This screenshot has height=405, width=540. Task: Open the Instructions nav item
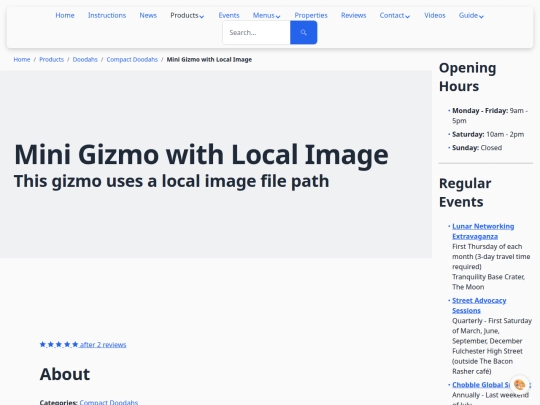coord(107,15)
